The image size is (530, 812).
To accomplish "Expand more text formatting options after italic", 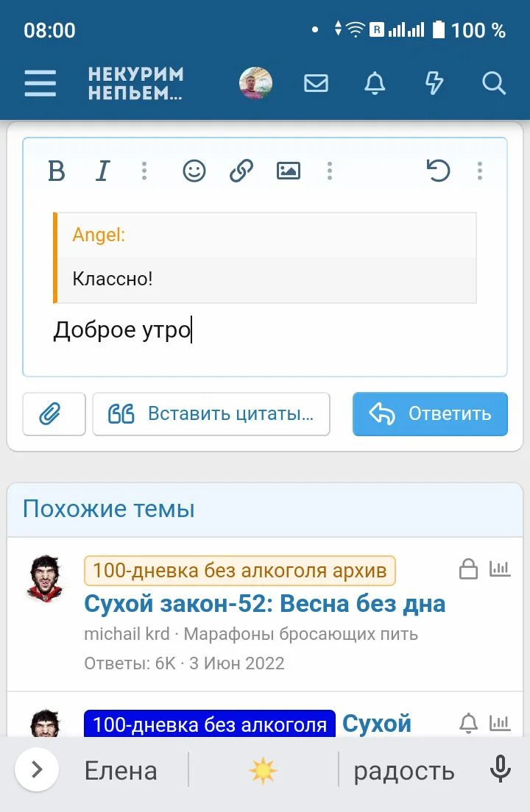I will coord(144,171).
